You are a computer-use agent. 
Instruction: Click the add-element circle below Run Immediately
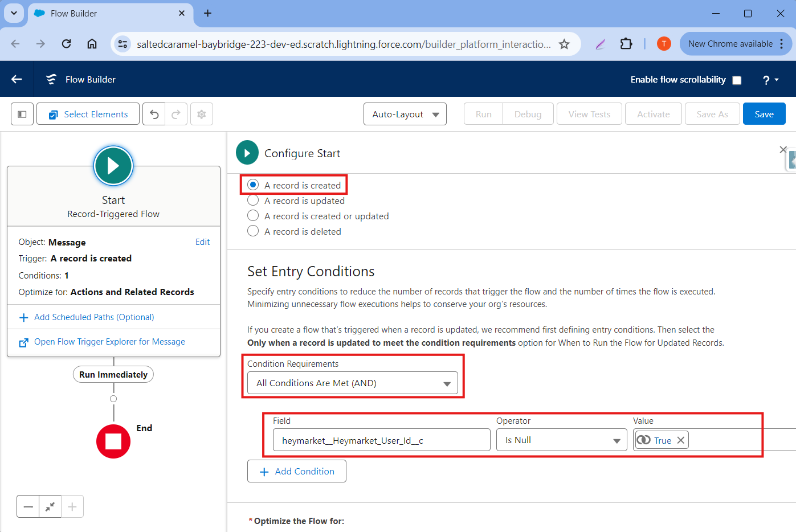(x=113, y=399)
